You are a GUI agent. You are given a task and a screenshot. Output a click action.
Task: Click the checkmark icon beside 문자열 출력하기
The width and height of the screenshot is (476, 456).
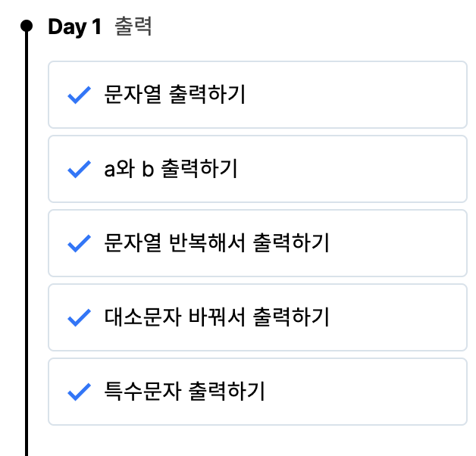coord(79,95)
